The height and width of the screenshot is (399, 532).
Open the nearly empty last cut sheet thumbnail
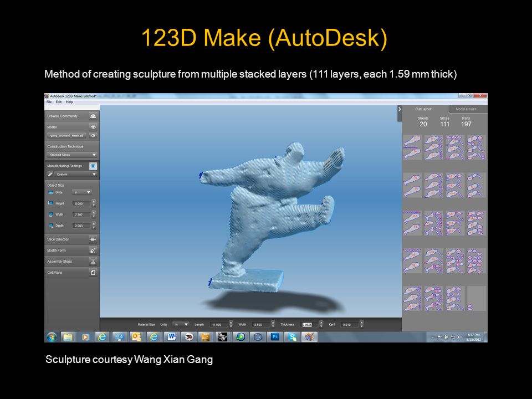[x=477, y=299]
